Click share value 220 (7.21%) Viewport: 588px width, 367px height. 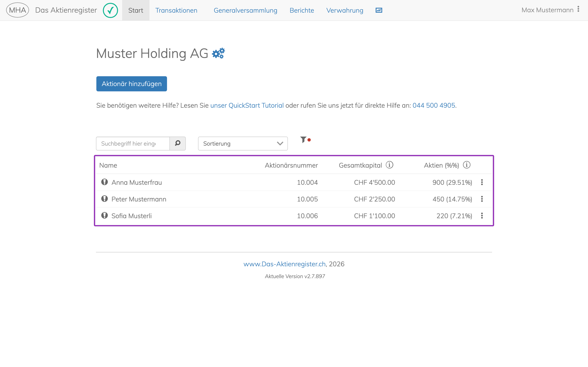click(454, 216)
